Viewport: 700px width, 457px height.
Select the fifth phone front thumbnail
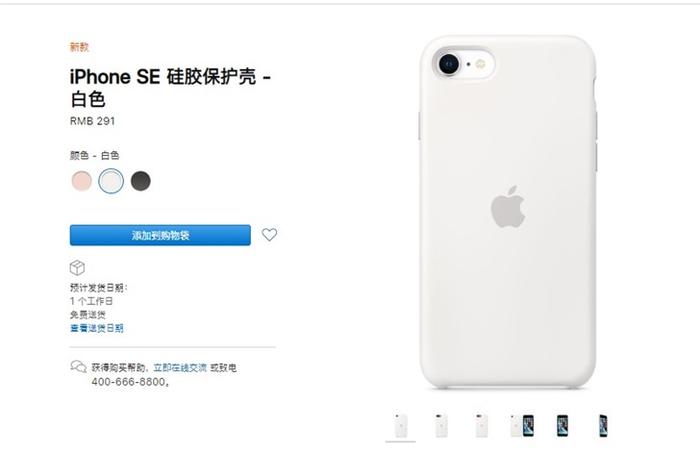[562, 426]
